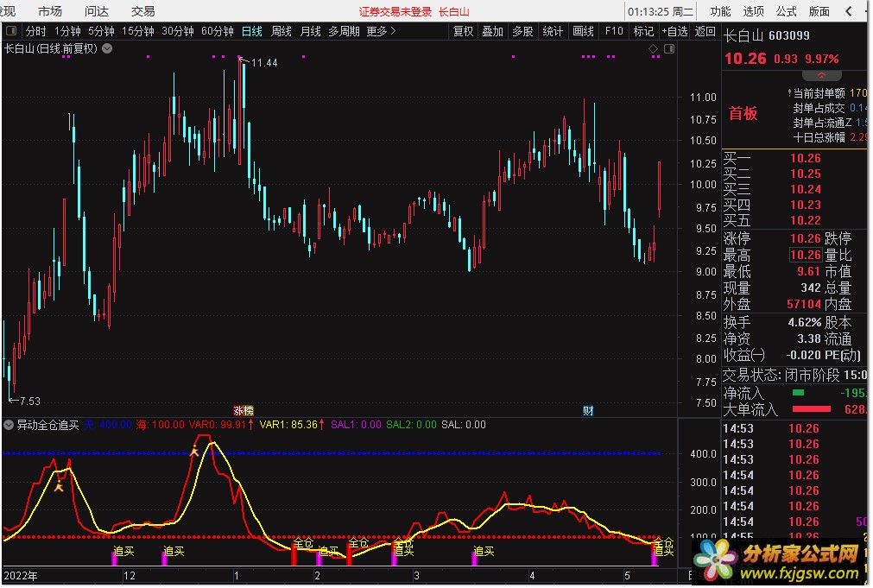The width and height of the screenshot is (873, 588).
Task: Click the 外盘 value 57104
Action: coord(803,304)
